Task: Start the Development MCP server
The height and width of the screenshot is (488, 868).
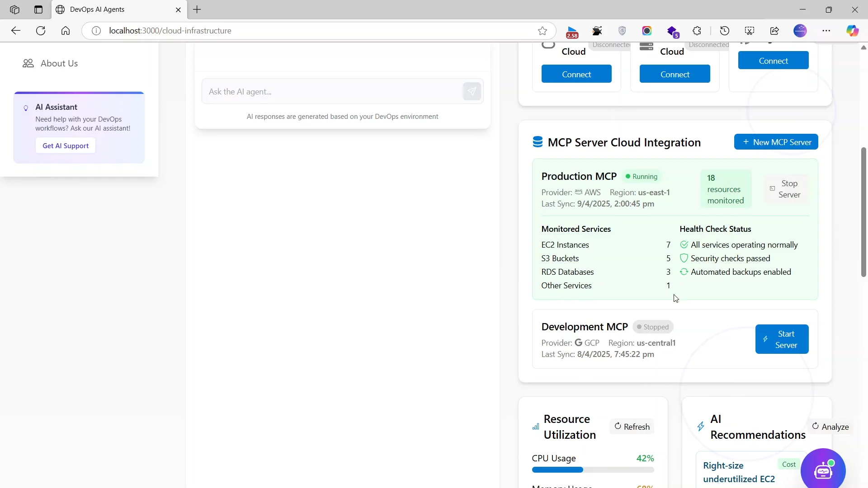Action: click(782, 339)
